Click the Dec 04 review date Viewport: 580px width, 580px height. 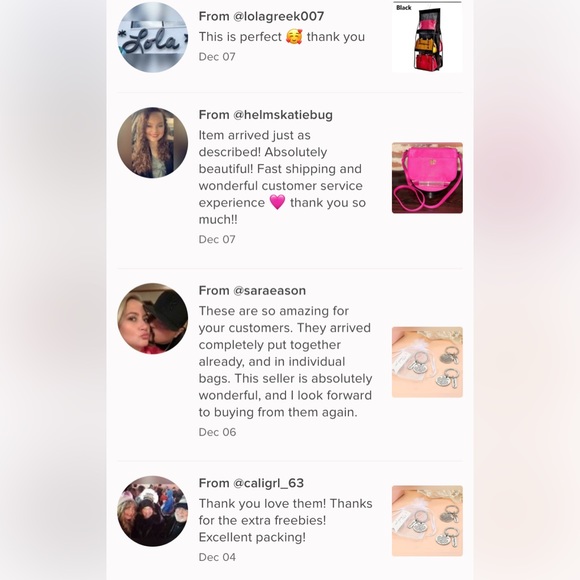pos(217,557)
